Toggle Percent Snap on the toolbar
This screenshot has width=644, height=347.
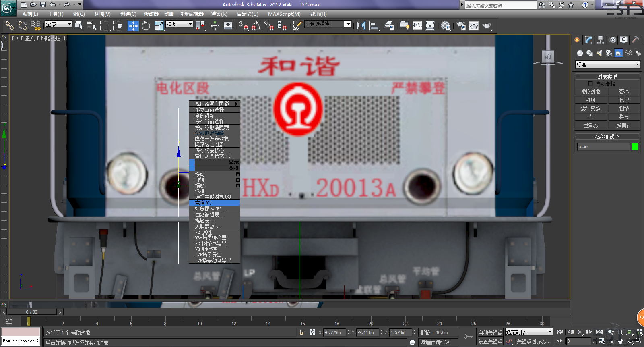269,26
